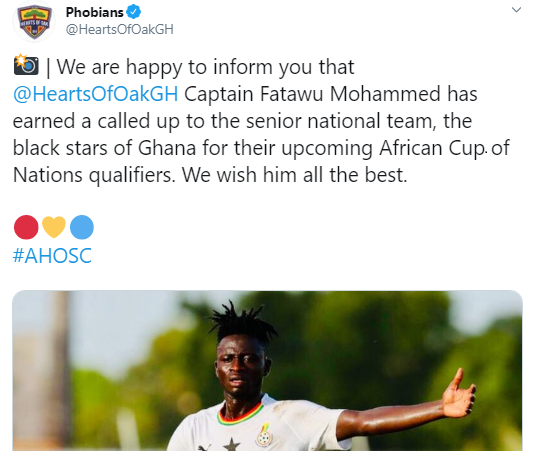Open the attached player photo
This screenshot has width=537, height=451.
[267, 371]
